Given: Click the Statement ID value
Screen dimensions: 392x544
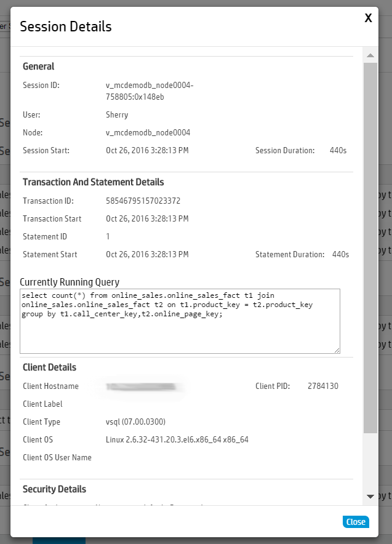Looking at the screenshot, I should [108, 236].
